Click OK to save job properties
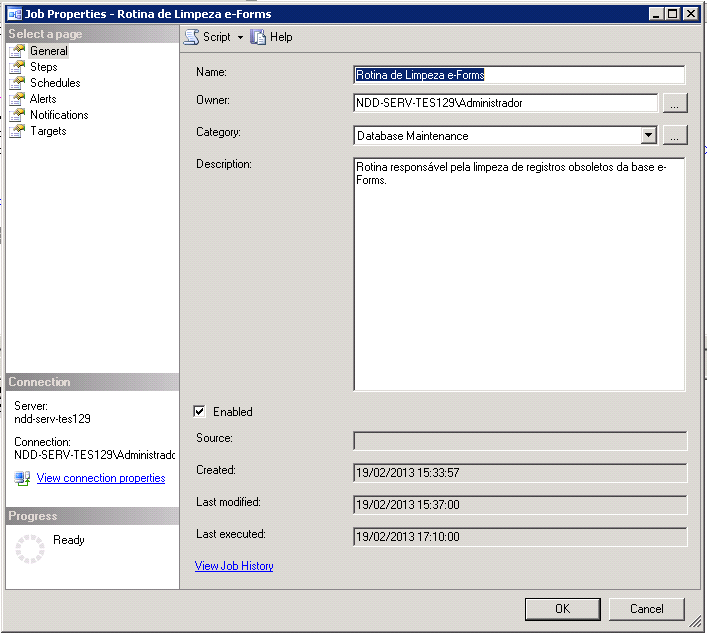 pos(562,608)
